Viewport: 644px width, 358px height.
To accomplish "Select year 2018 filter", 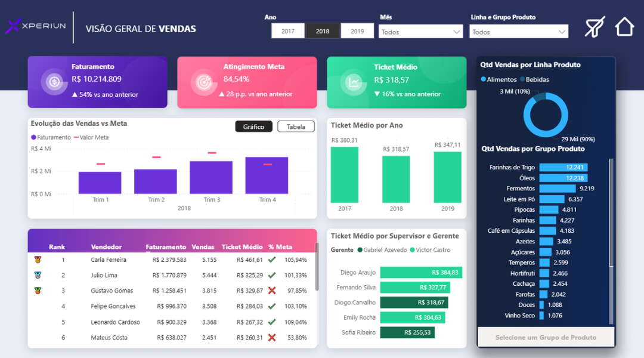I will pos(323,31).
